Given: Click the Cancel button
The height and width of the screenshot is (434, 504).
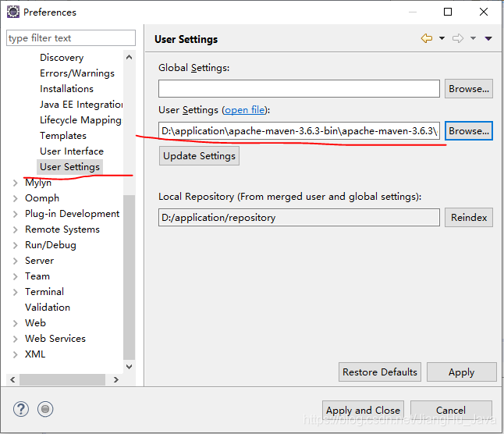Looking at the screenshot, I should (451, 411).
